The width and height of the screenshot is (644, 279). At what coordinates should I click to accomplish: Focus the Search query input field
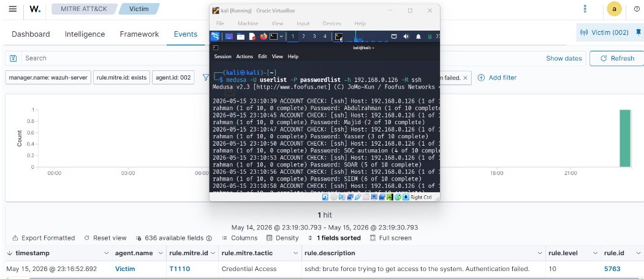coord(115,58)
